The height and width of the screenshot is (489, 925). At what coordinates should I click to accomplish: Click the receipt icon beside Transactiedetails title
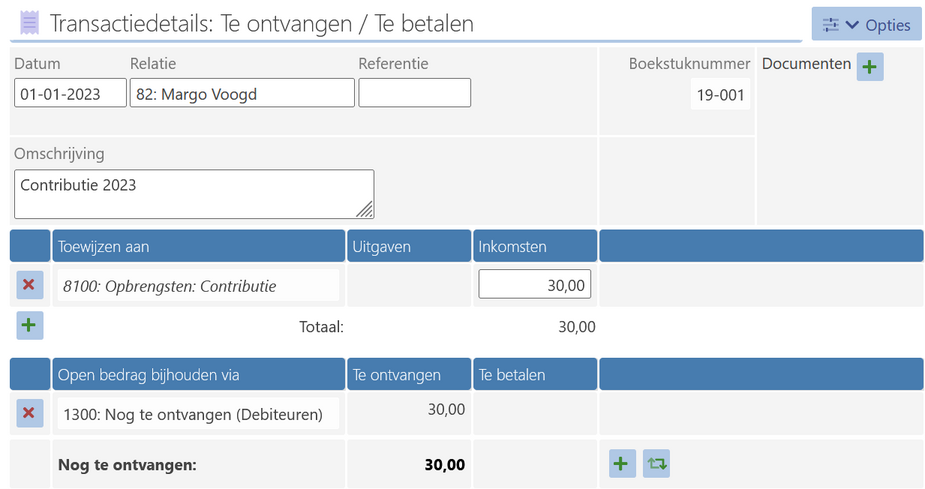(x=30, y=22)
